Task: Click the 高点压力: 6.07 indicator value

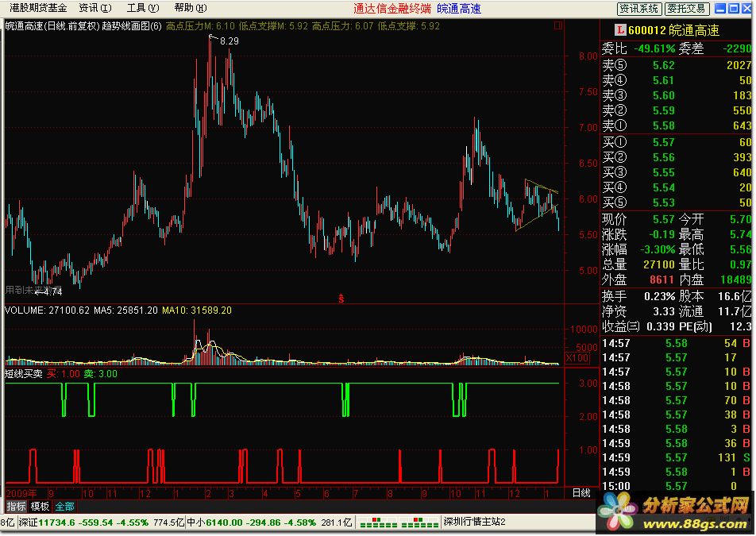Action: coord(343,26)
